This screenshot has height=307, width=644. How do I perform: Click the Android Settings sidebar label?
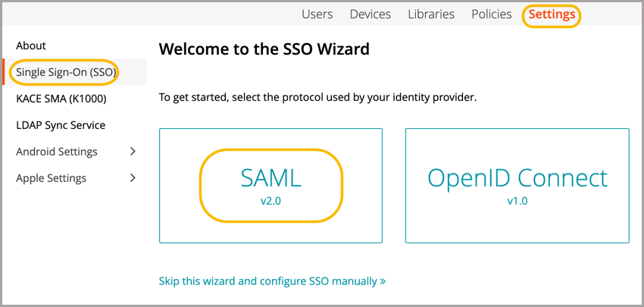click(57, 152)
